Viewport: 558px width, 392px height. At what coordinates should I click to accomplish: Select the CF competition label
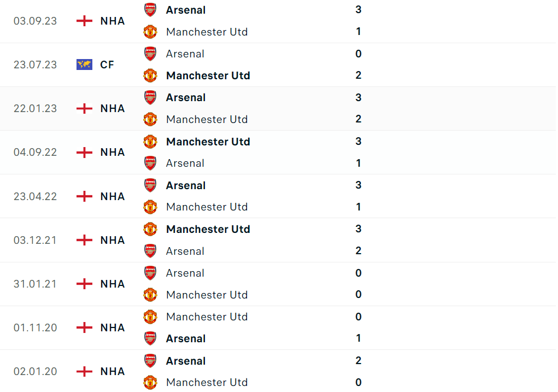[107, 65]
